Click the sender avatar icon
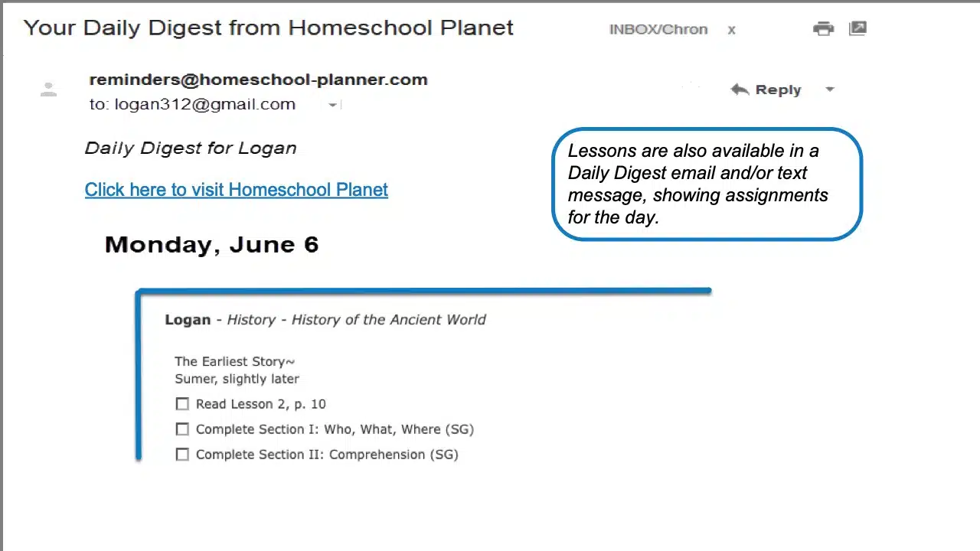 (48, 90)
